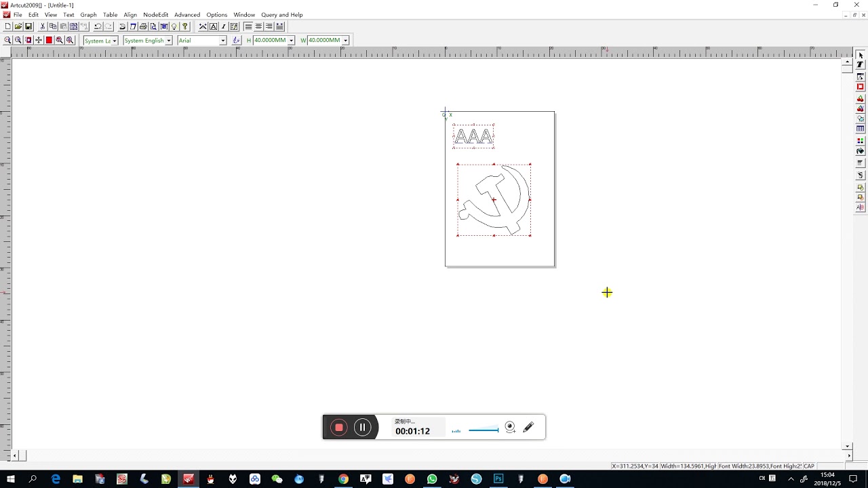Click the Open file folder icon

tap(18, 26)
